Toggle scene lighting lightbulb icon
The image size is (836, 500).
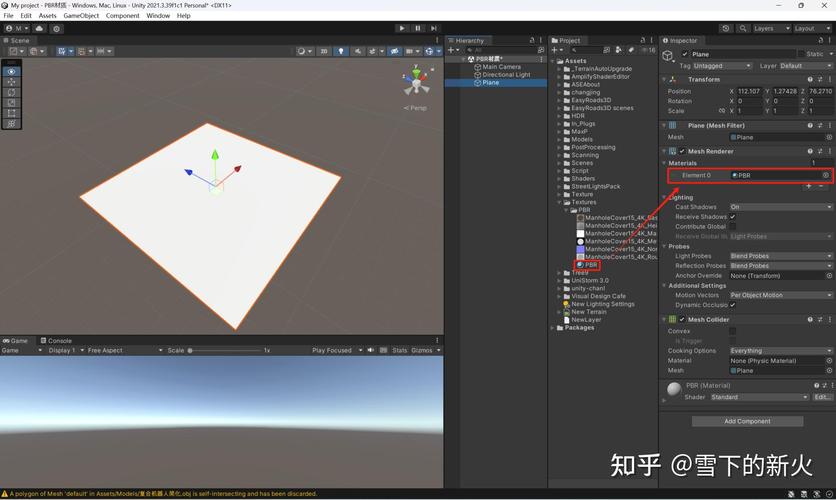click(341, 51)
